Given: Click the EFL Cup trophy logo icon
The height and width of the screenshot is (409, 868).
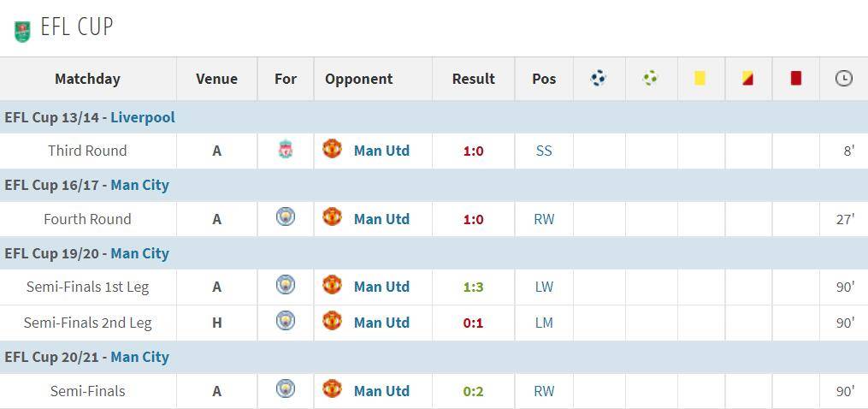Looking at the screenshot, I should [22, 32].
